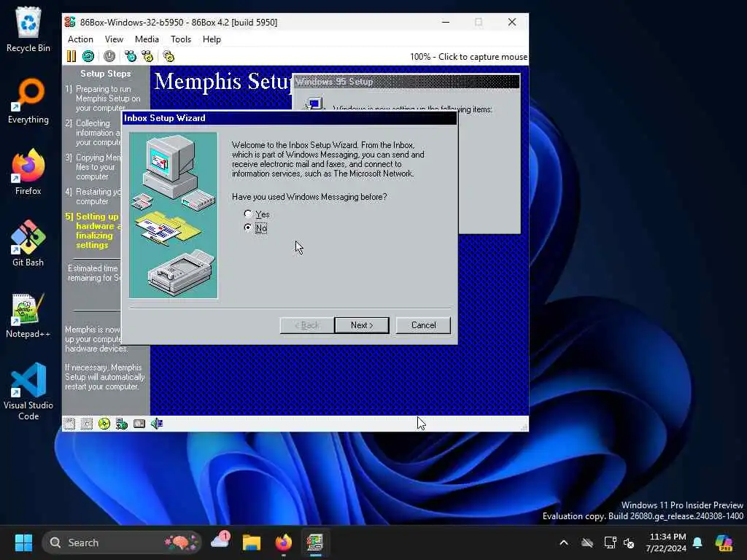This screenshot has width=747, height=560.
Task: Click the Windows 95 Setup title bar
Action: [x=407, y=82]
